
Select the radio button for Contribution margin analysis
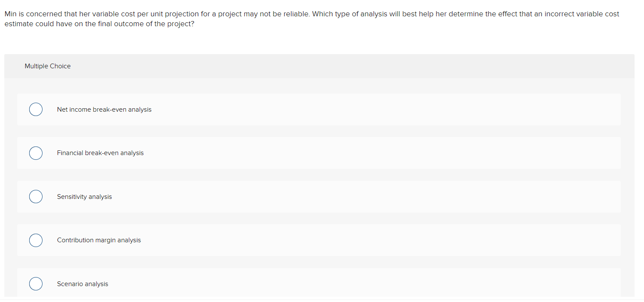tap(36, 240)
